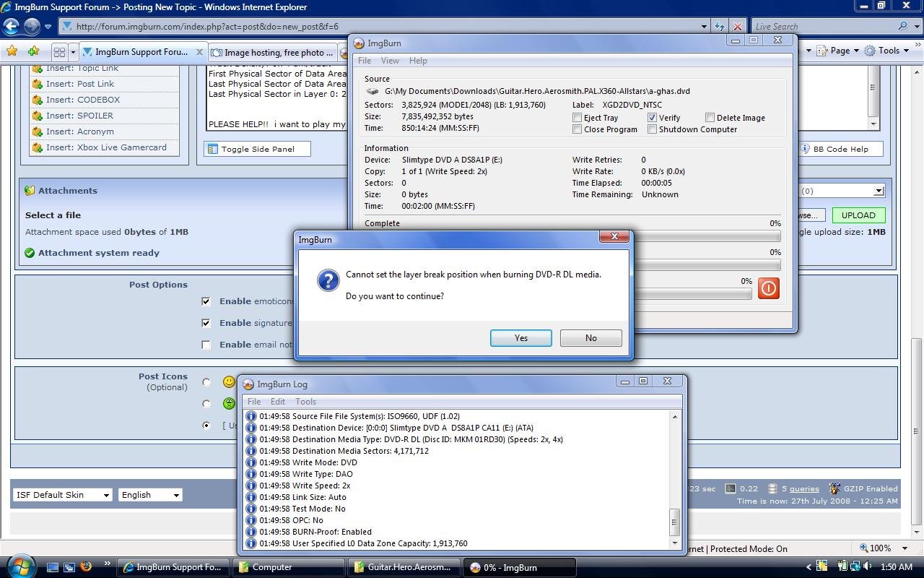
Task: Click the Insert: Xbox Live Gamercard icon
Action: (38, 147)
